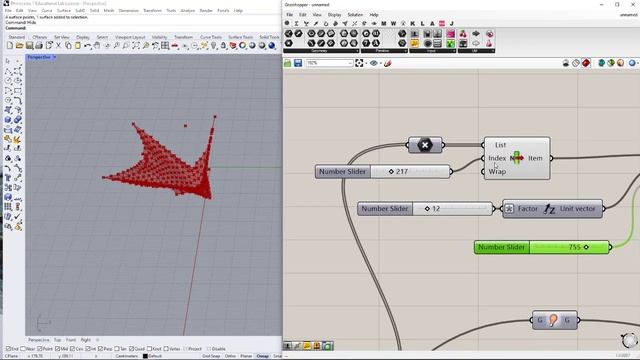This screenshot has width=640, height=360.
Task: Click the flask icon in the Grasshopper Util panel
Action: (489, 43)
